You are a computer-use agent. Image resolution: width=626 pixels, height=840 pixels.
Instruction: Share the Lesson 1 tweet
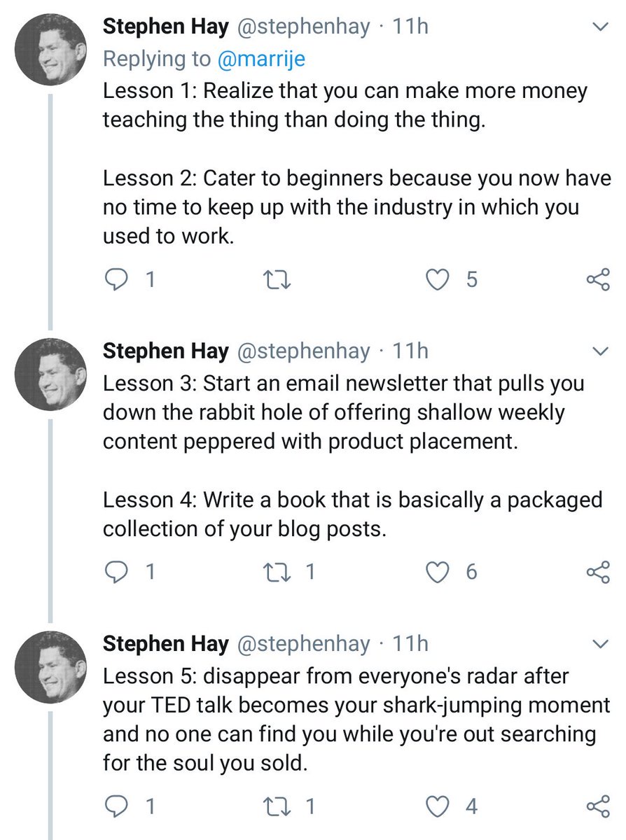tap(597, 280)
